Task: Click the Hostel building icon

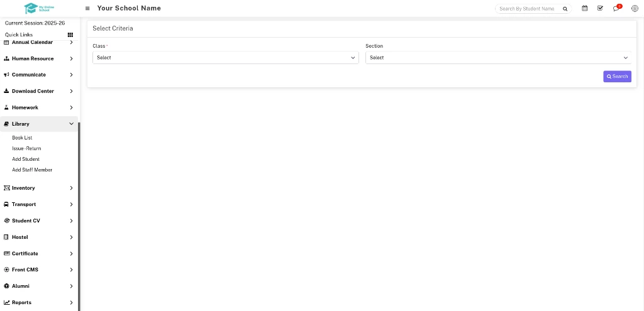Action: coord(6,237)
